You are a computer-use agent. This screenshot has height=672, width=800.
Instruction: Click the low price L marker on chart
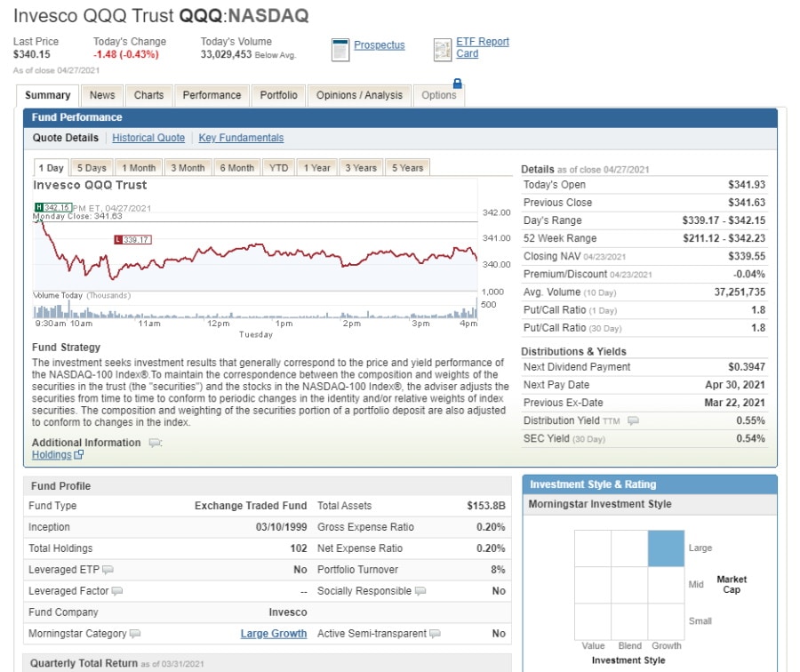132,239
